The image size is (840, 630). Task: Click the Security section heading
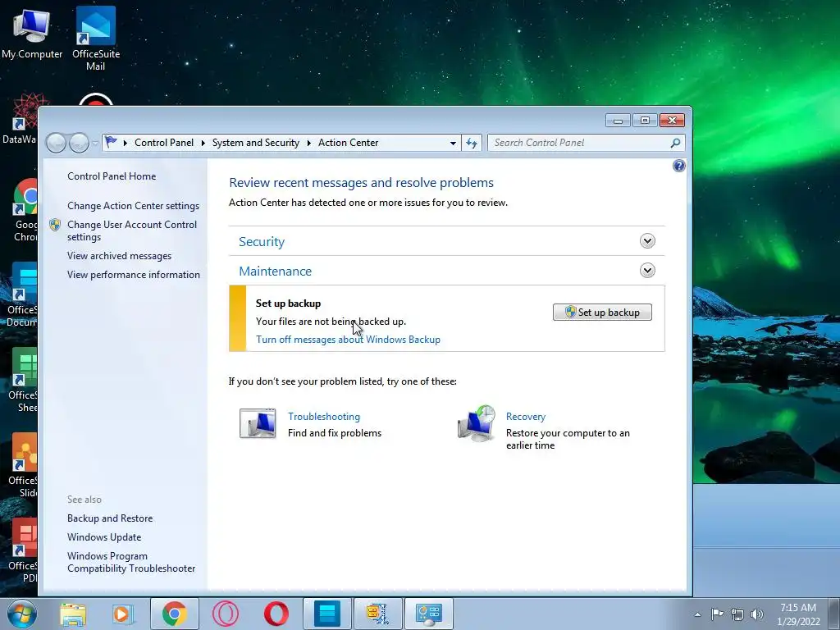(262, 242)
